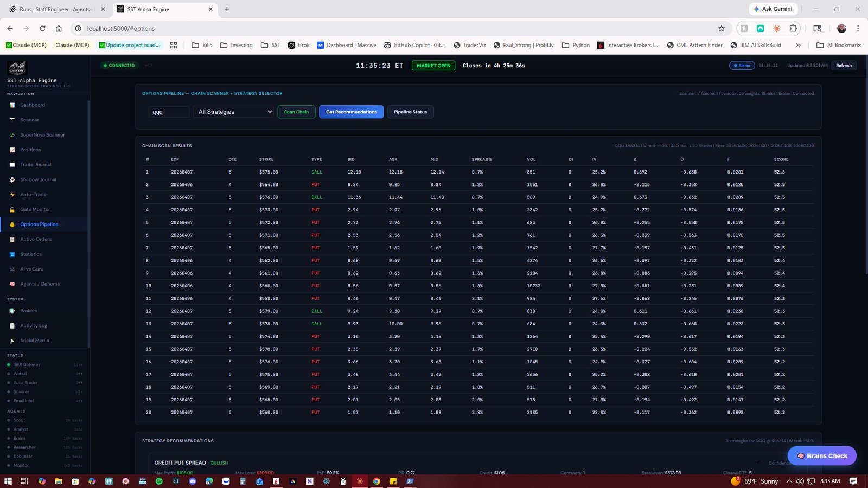
Task: Click the VOL column header
Action: click(531, 159)
